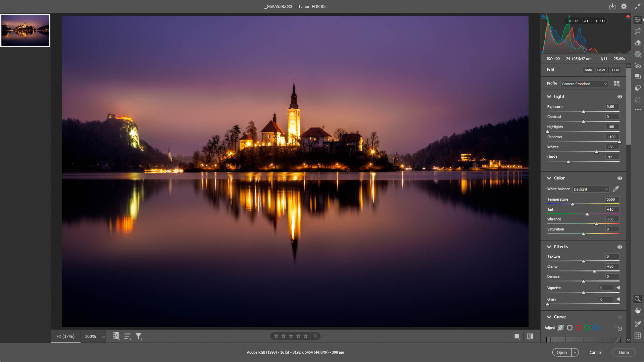Open the Zoom magnifier tool

tap(637, 299)
